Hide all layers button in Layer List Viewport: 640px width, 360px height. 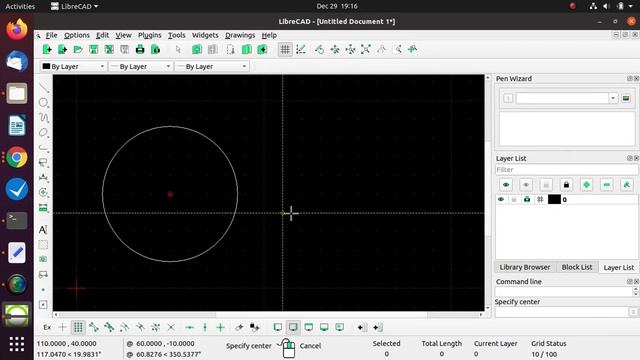click(526, 185)
